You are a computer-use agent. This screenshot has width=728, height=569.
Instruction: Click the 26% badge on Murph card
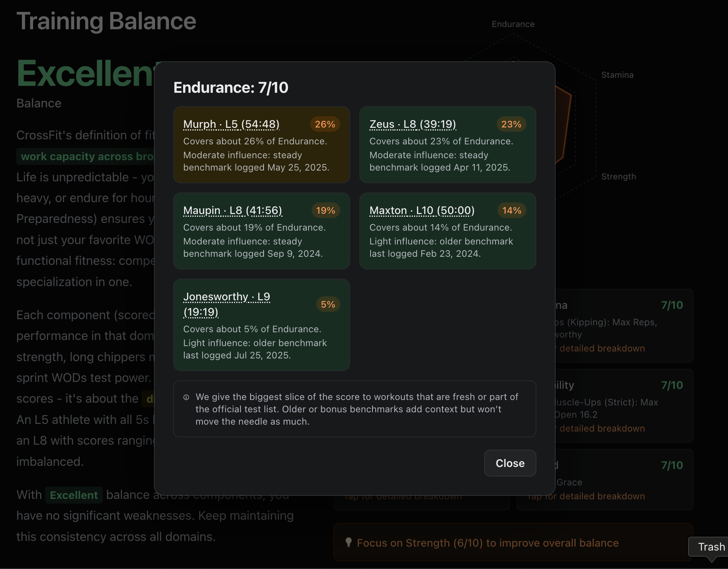pos(325,124)
